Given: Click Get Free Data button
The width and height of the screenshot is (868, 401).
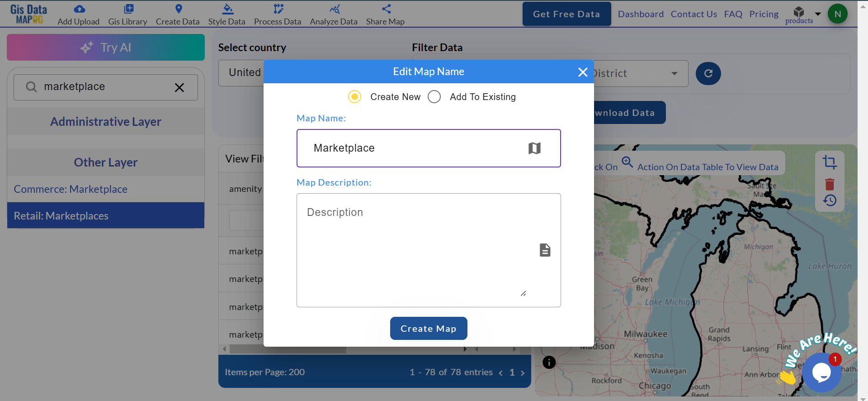Looking at the screenshot, I should pyautogui.click(x=566, y=14).
